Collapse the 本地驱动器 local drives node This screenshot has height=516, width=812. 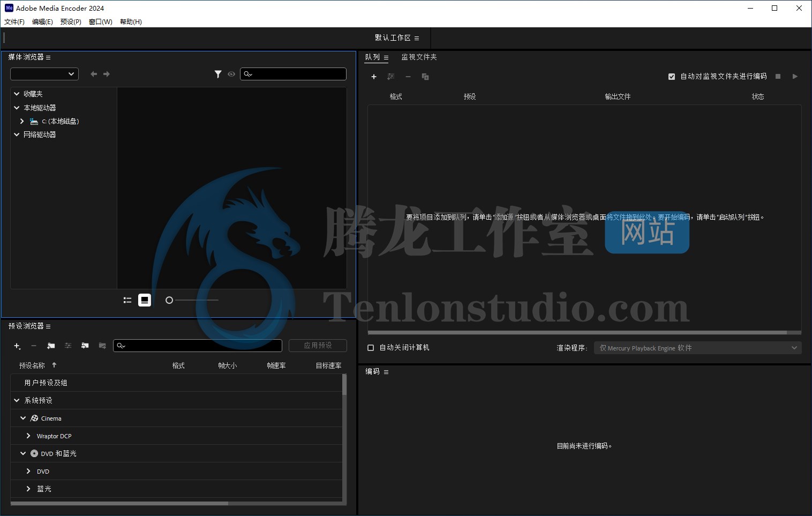click(17, 108)
